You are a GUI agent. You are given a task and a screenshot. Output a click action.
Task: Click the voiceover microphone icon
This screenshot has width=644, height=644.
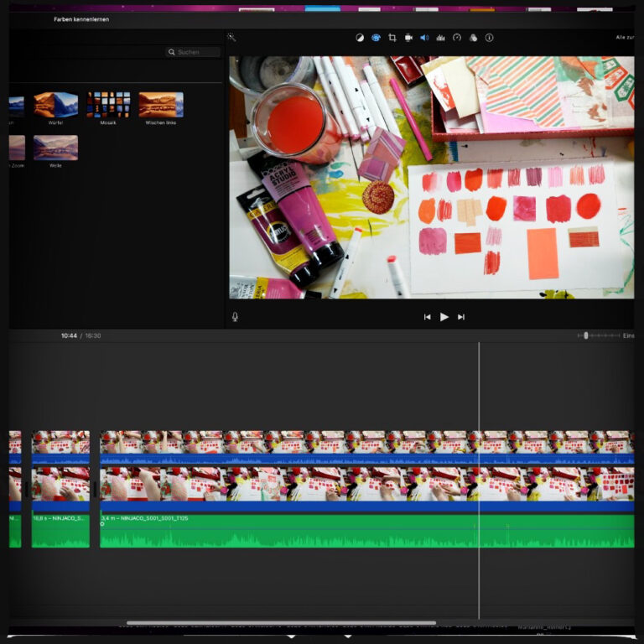235,317
